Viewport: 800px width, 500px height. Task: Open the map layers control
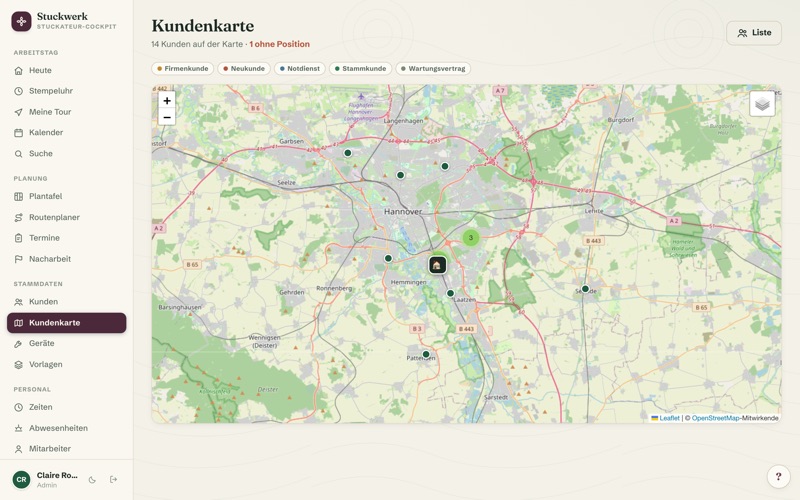(762, 104)
